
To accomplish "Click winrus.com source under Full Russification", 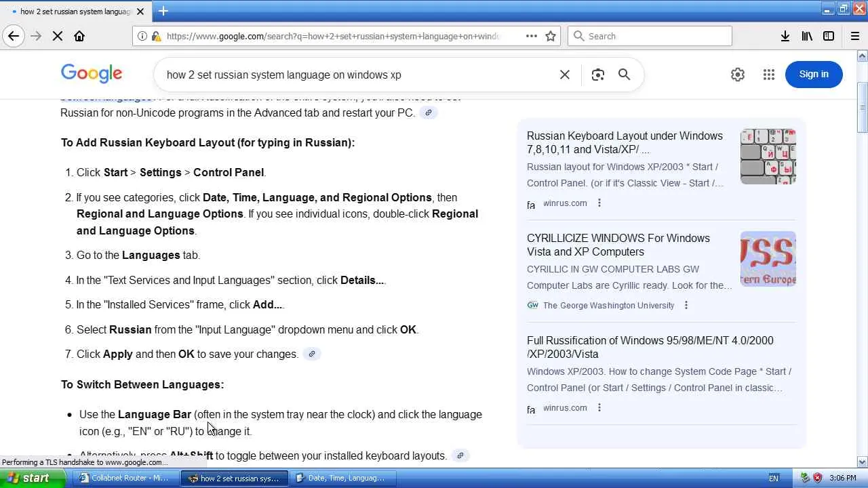I will click(565, 408).
